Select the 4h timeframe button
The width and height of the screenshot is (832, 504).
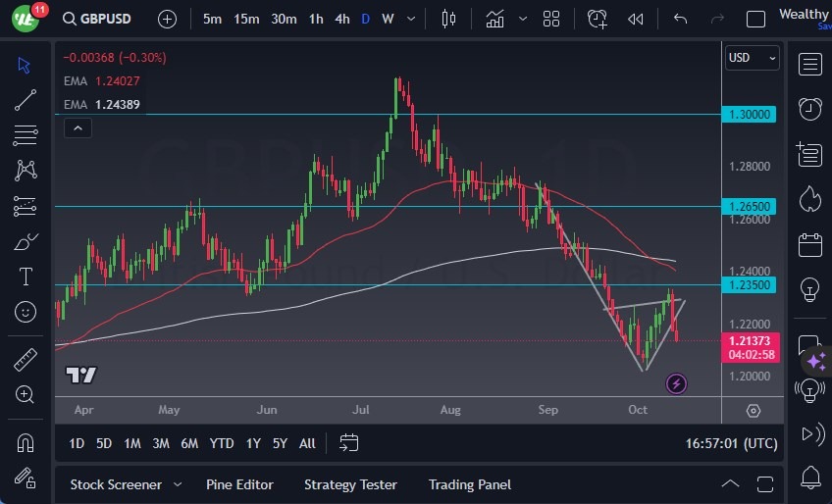pyautogui.click(x=341, y=19)
